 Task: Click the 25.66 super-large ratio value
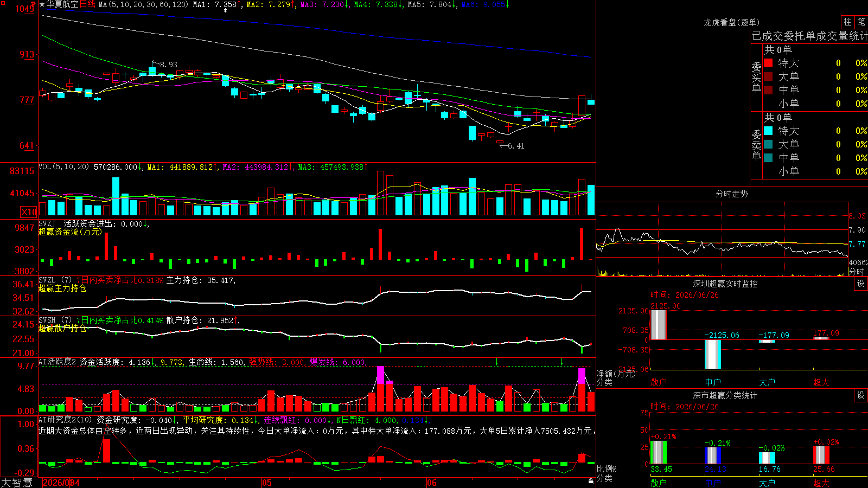tap(824, 469)
